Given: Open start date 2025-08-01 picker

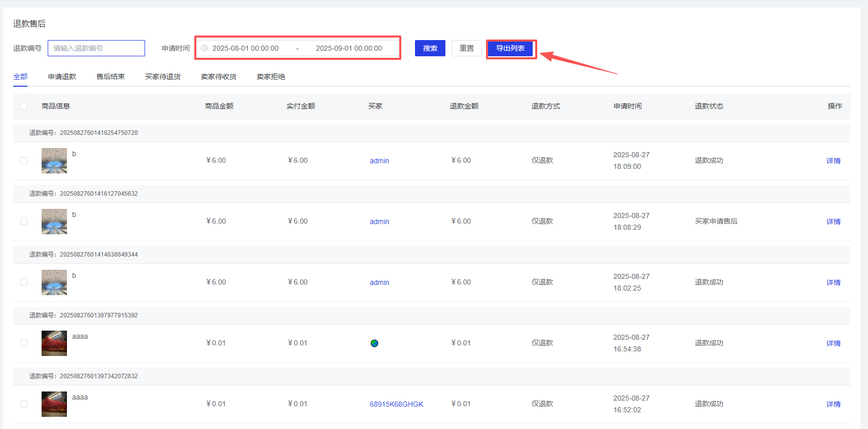Looking at the screenshot, I should coord(246,48).
